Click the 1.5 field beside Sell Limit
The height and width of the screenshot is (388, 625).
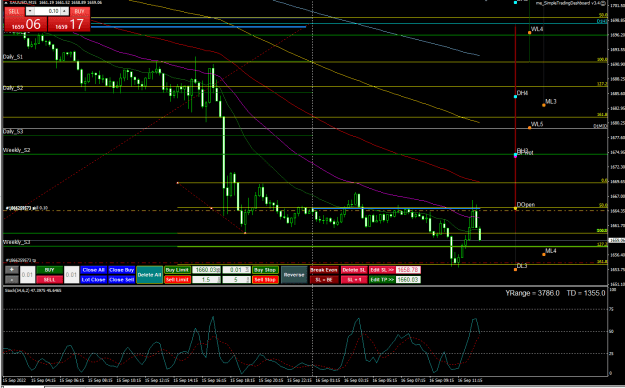tap(206, 280)
